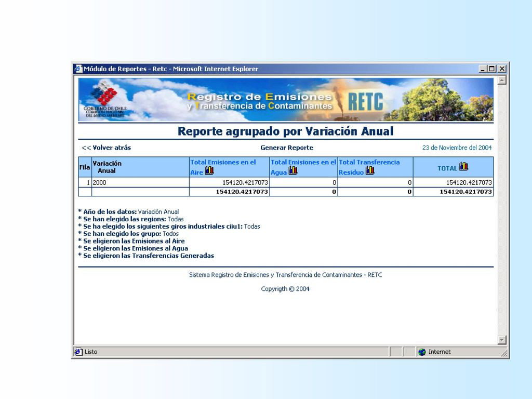Minimize the Internet Explorer window
The image size is (532, 399).
coord(483,69)
